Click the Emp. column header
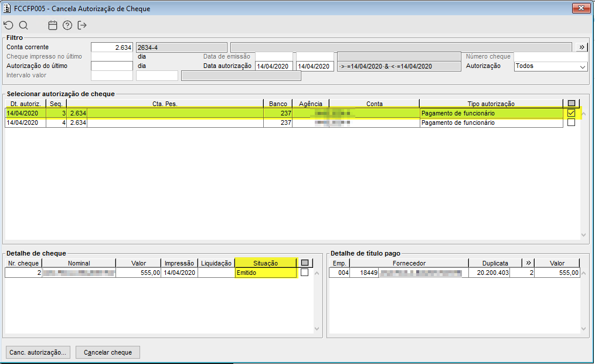Viewport: 595px width, 364px height. click(339, 263)
